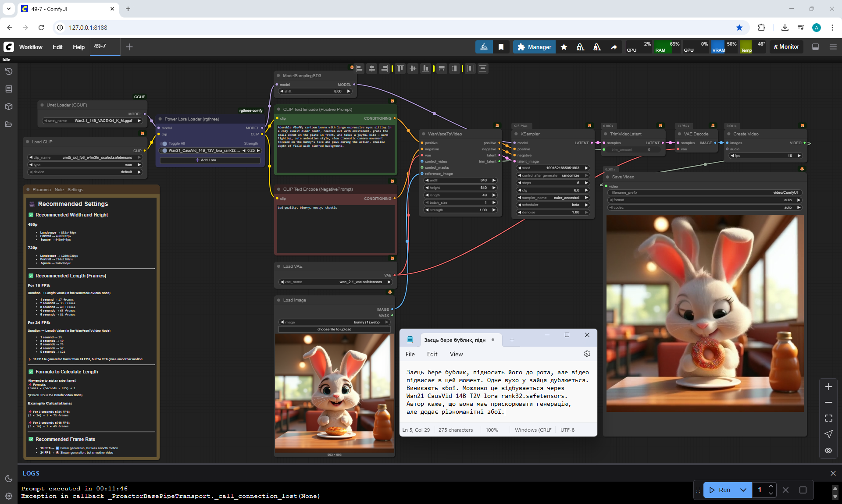Open queue history sidebar icon

(x=8, y=71)
